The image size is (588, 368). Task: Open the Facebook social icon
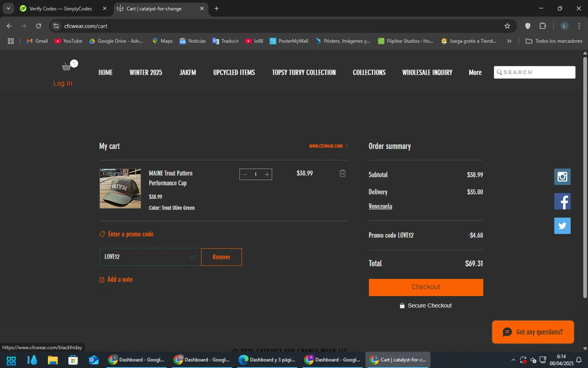562,201
